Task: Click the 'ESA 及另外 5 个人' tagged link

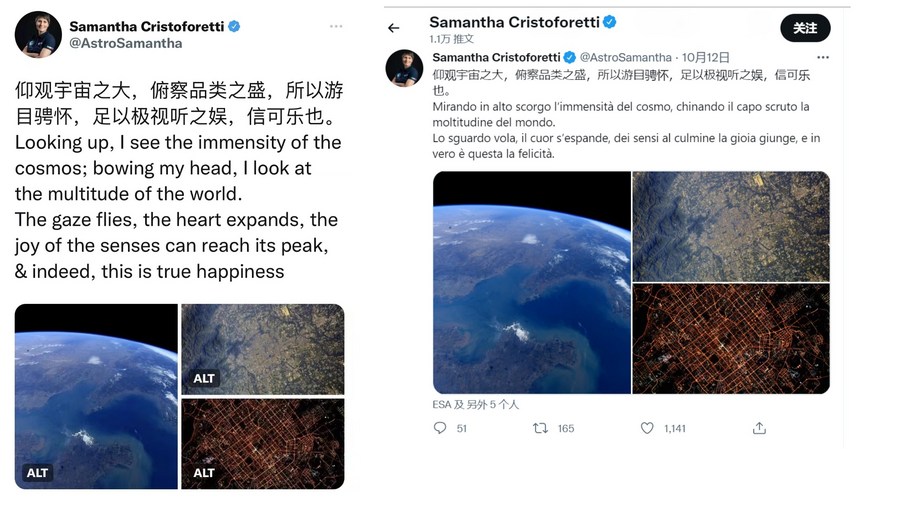Action: 475,405
